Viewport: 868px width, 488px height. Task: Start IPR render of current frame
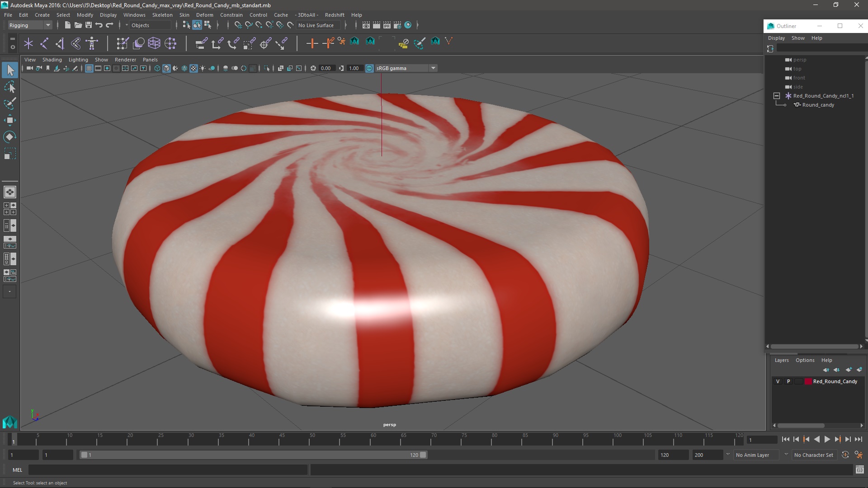click(x=387, y=25)
